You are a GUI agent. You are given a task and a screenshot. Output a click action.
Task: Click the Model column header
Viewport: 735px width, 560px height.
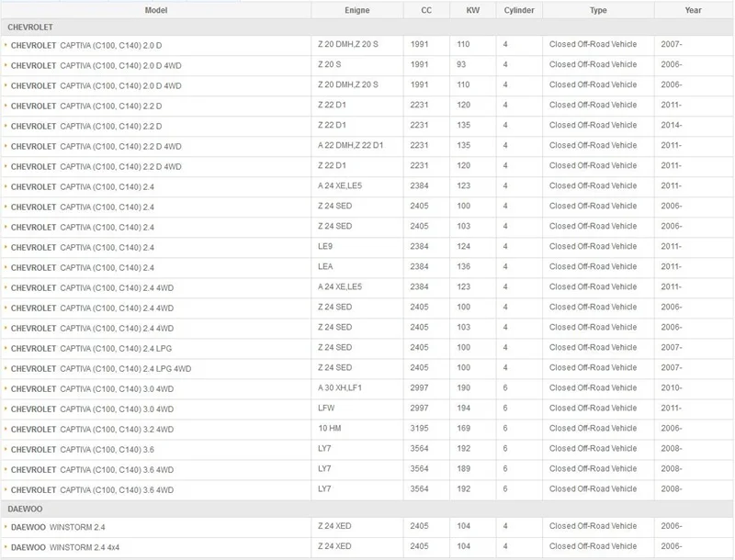click(155, 10)
